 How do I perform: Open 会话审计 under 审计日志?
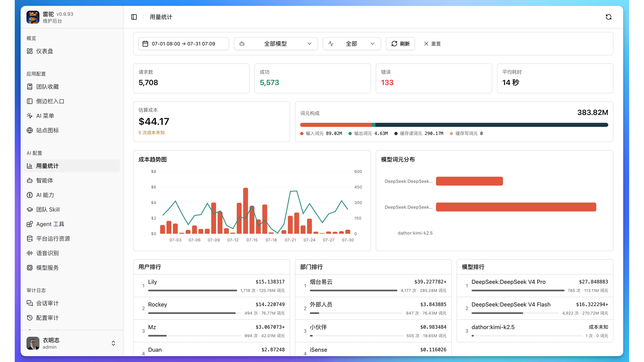pyautogui.click(x=72, y=303)
